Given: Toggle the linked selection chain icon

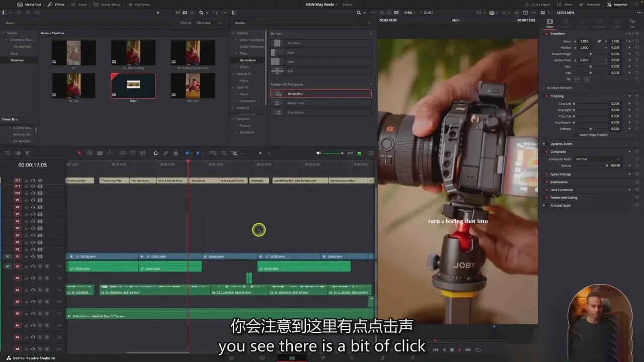Looking at the screenshot, I should (166, 153).
